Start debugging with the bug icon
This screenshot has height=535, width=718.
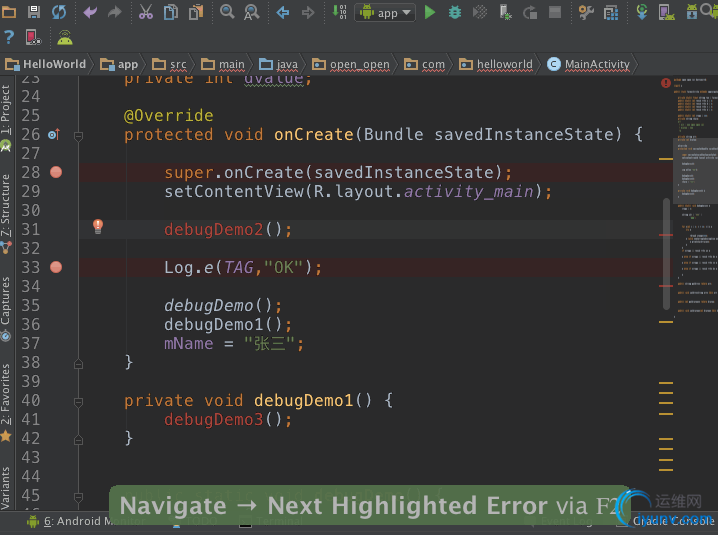[x=455, y=12]
